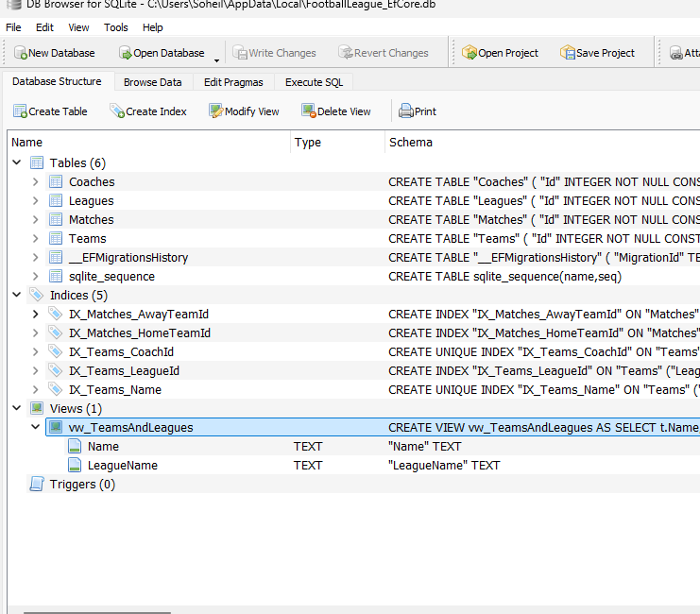700x614 pixels.
Task: Collapse the vw_TeamsAndLeagues view node
Action: 35,427
